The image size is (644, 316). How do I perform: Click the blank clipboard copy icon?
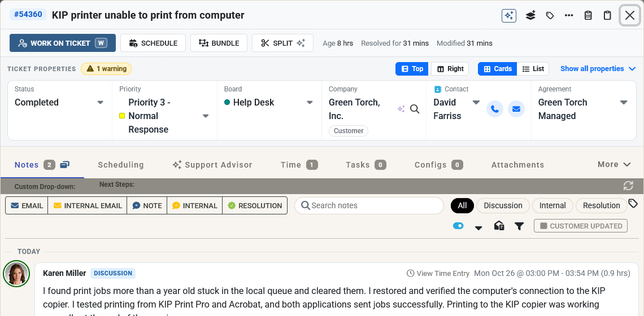click(607, 16)
